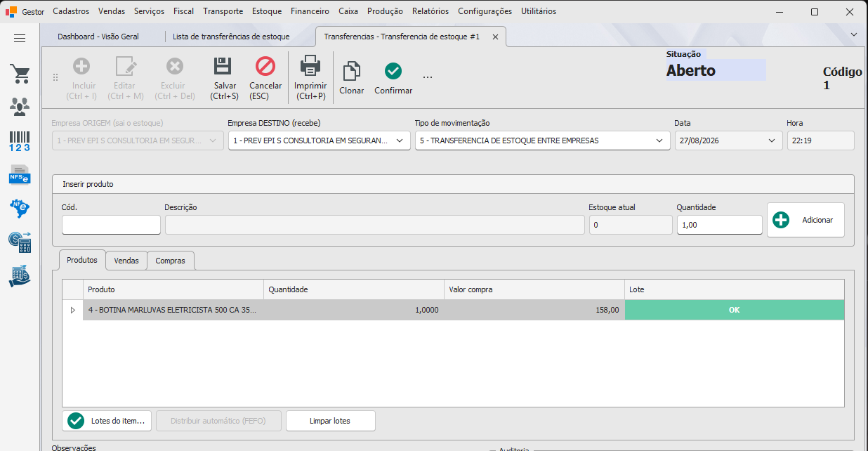This screenshot has width=868, height=451.
Task: Toggle the hamburger sidebar menu
Action: [20, 39]
